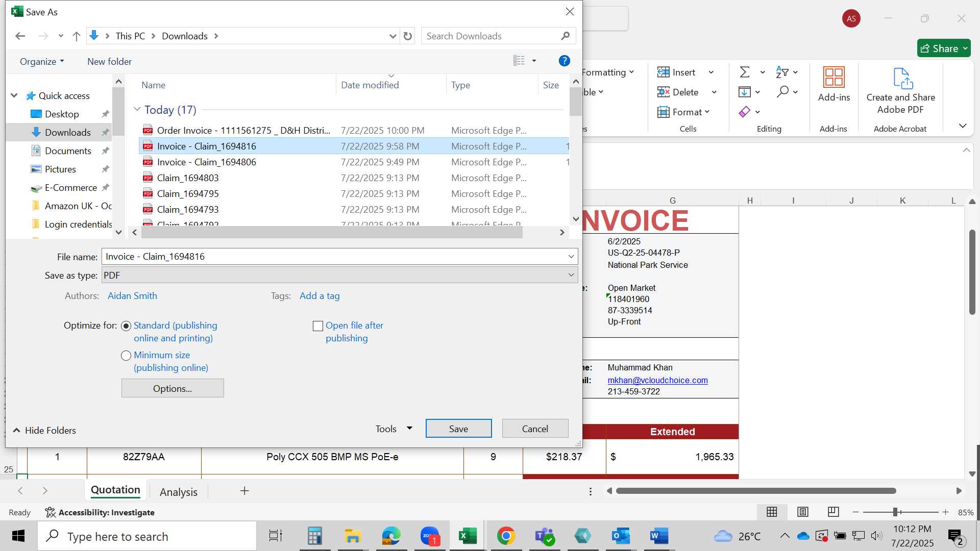Open Calculator from taskbar

click(x=314, y=536)
